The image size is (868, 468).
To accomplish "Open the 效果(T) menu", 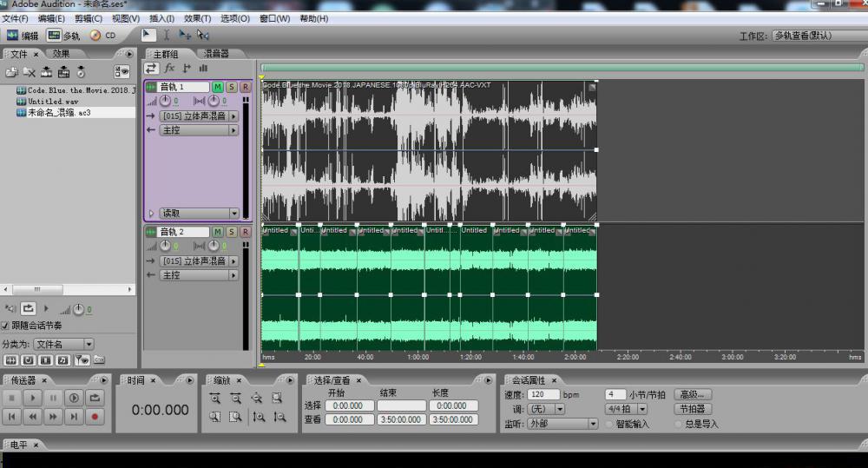I will pyautogui.click(x=198, y=18).
